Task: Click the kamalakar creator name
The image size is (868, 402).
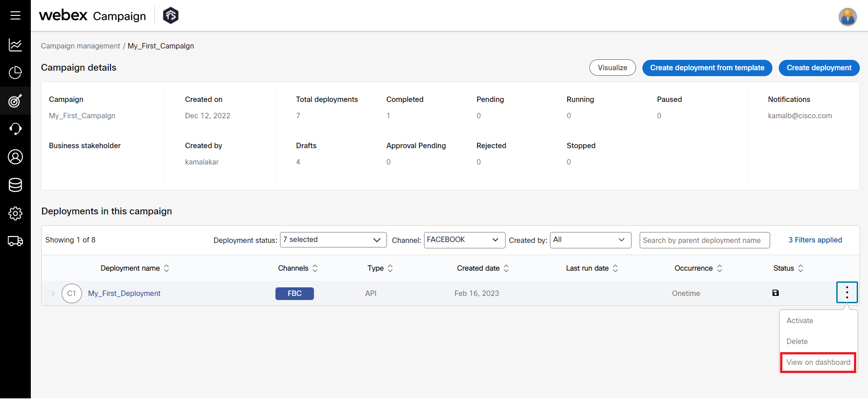Action: tap(202, 162)
